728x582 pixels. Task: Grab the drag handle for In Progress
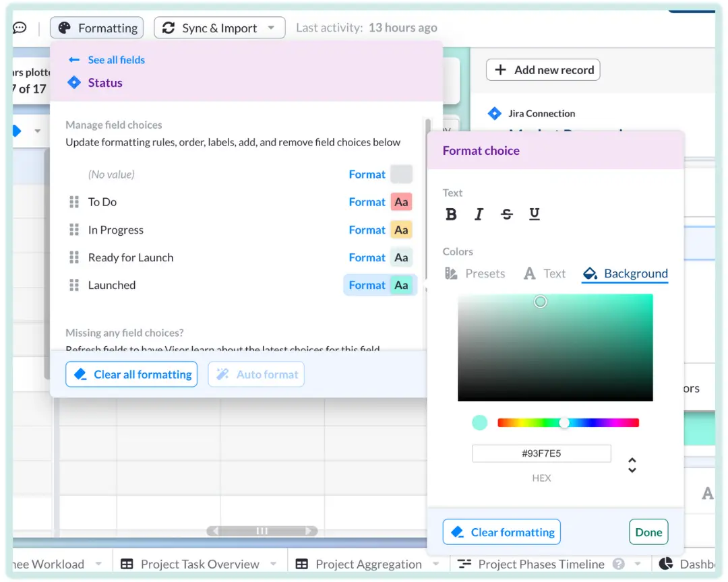(x=74, y=230)
